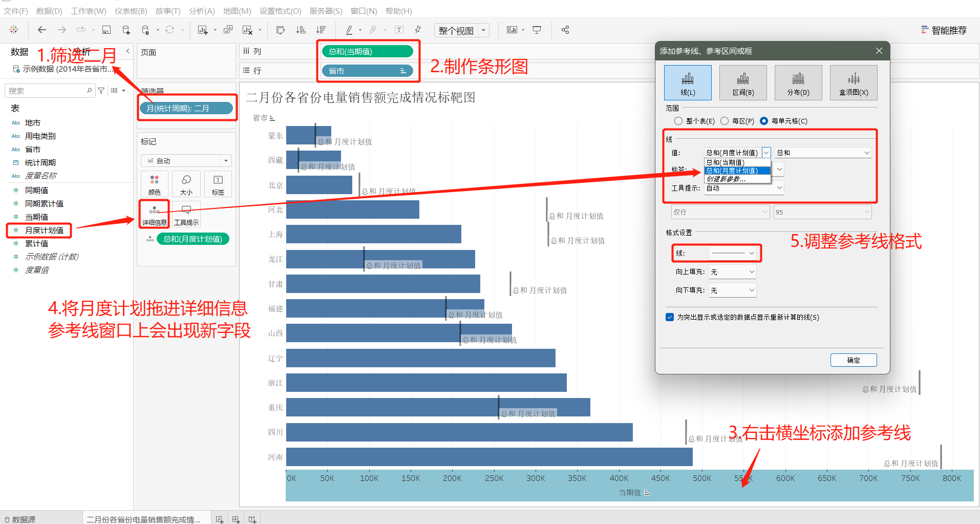Click the Refresh icon in toolbar

(x=170, y=30)
